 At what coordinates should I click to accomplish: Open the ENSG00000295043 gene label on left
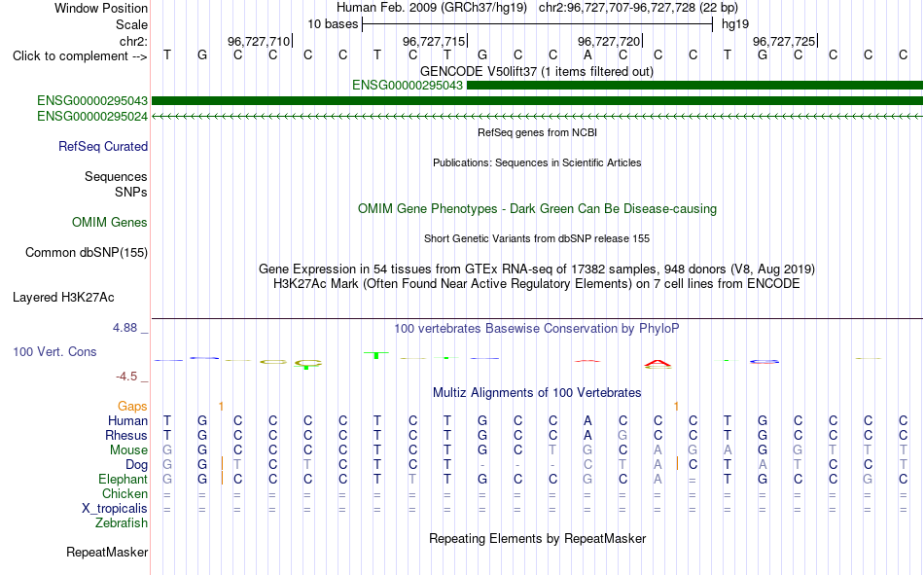[92, 101]
